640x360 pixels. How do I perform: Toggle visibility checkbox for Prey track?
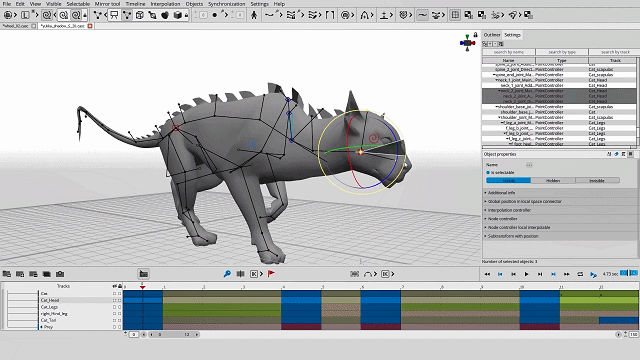(x=114, y=327)
